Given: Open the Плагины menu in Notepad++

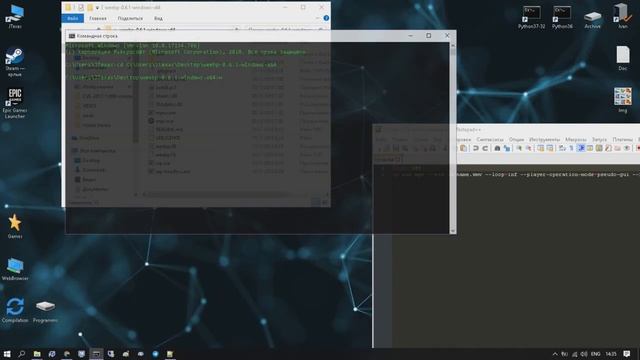Looking at the screenshot, I should 622,140.
